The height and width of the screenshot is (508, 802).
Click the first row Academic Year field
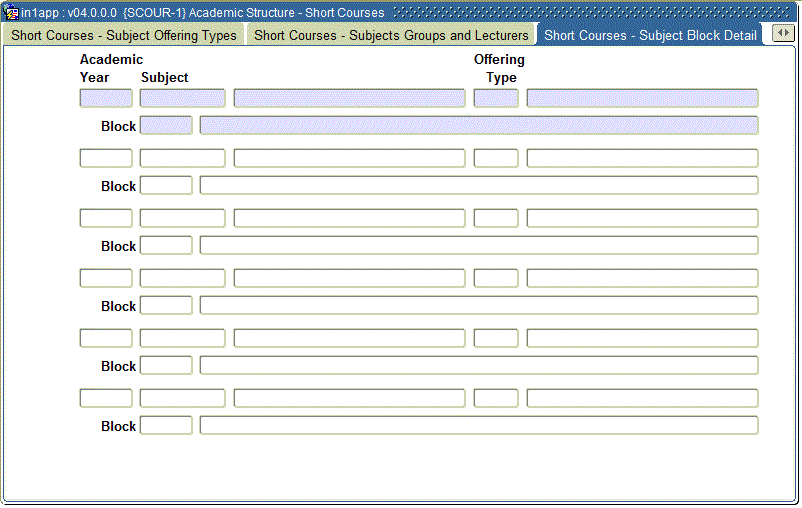(106, 98)
